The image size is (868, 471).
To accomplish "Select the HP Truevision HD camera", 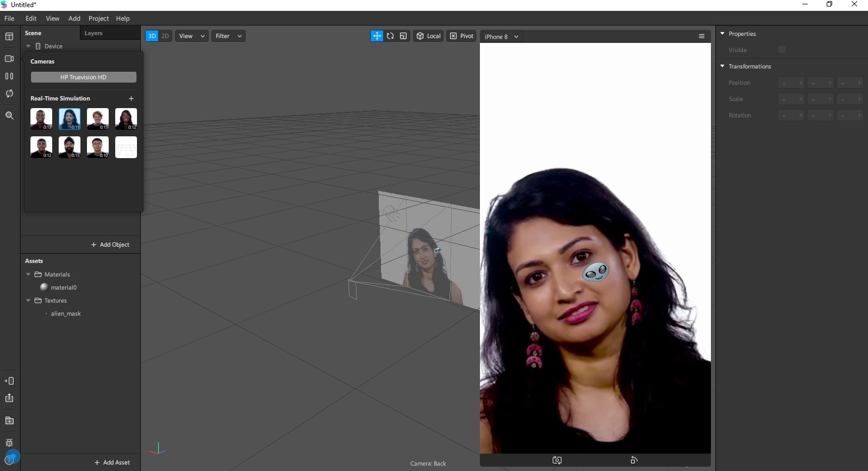I will coord(84,77).
